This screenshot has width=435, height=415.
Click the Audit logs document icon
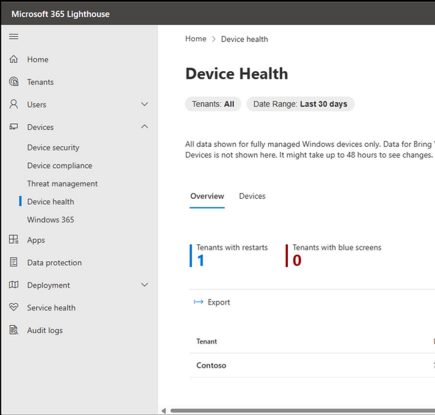click(14, 330)
